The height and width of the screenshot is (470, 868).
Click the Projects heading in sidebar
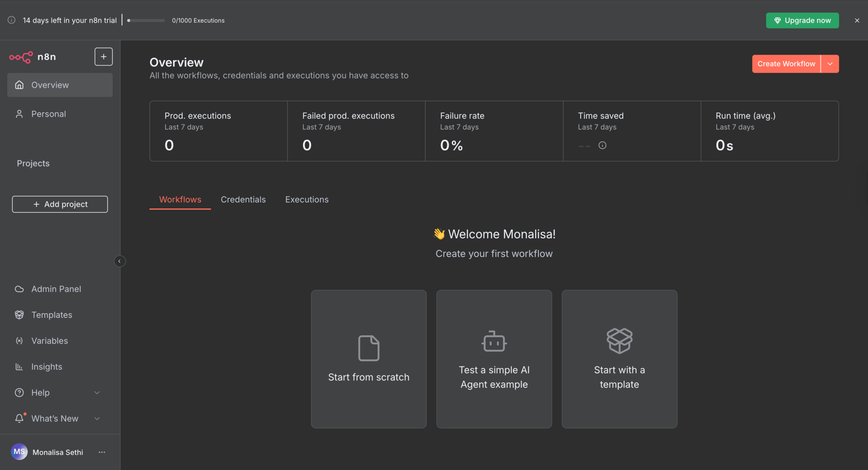click(33, 163)
